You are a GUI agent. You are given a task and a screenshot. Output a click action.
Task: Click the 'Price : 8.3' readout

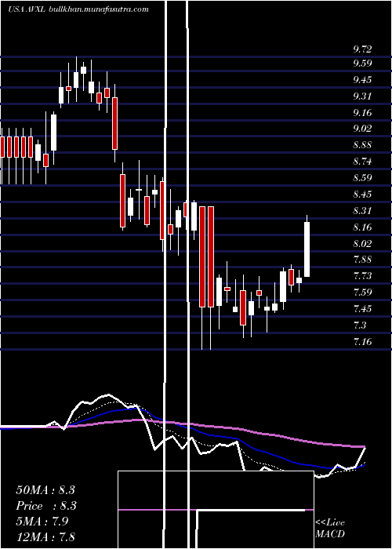[x=46, y=506]
